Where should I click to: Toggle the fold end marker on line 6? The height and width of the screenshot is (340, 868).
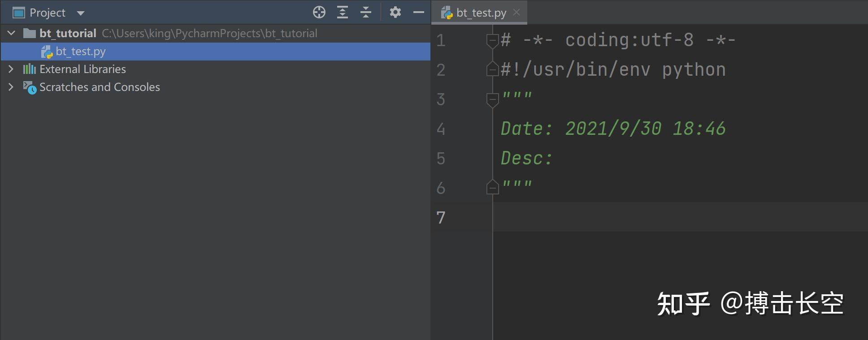492,187
